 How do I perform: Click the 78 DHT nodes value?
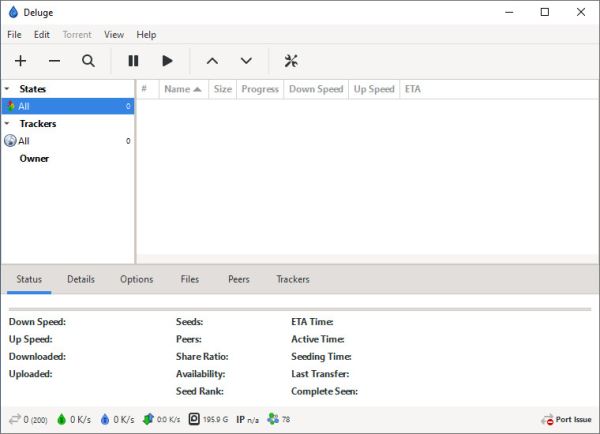[x=286, y=419]
